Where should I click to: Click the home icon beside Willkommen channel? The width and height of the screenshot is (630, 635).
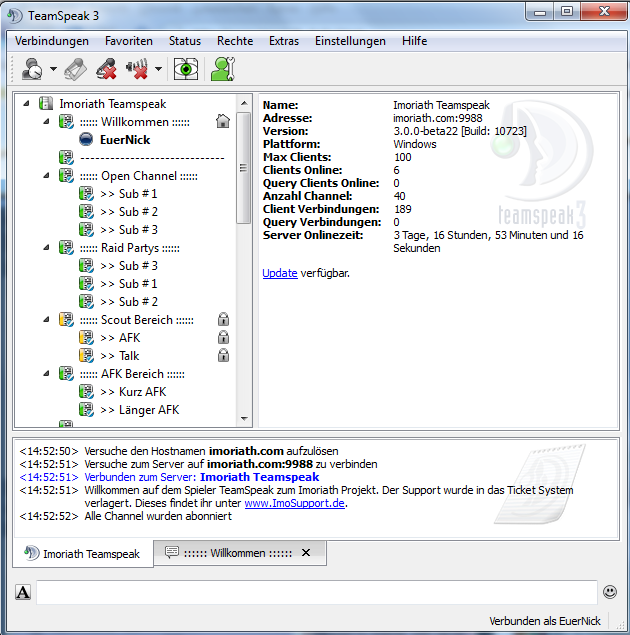click(x=223, y=122)
